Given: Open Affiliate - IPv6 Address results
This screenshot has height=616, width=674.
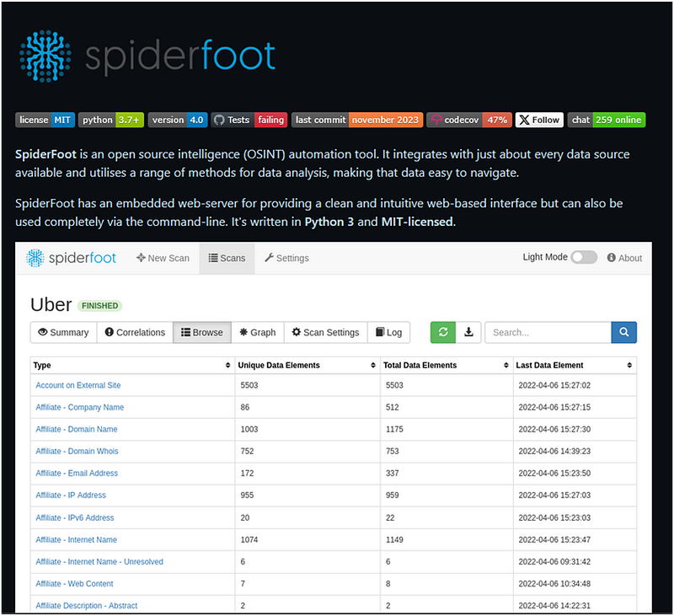Looking at the screenshot, I should click(75, 517).
